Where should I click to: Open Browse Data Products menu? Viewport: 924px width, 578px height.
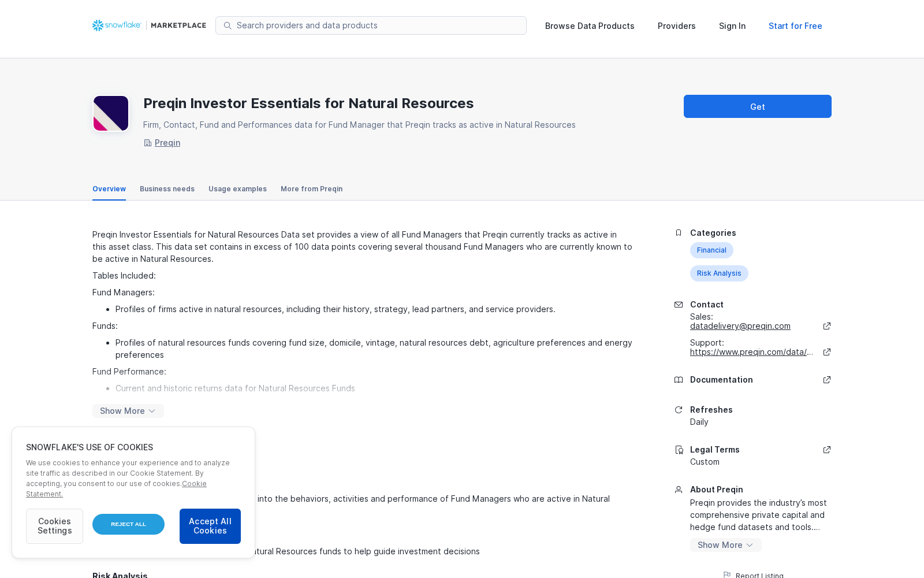[590, 26]
